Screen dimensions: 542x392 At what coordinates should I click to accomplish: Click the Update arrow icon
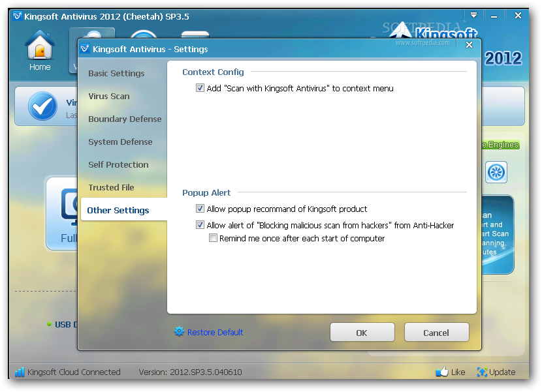[x=482, y=372]
